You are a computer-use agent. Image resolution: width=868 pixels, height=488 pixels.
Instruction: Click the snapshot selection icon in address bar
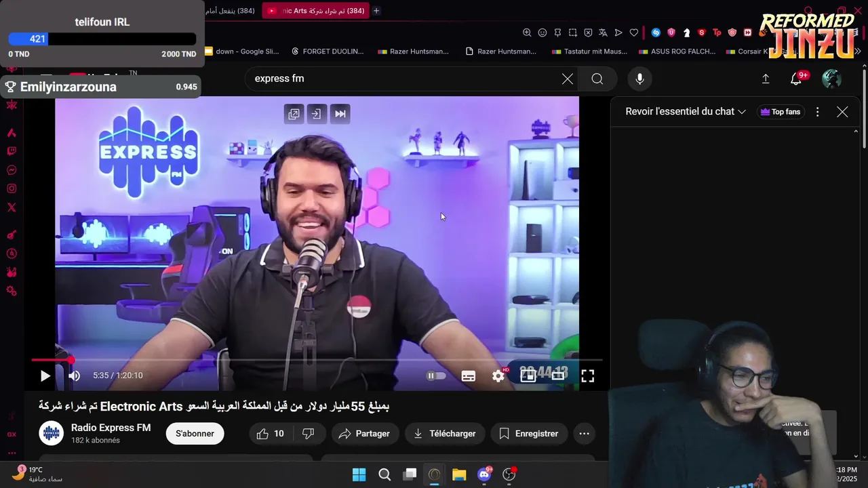click(x=573, y=33)
